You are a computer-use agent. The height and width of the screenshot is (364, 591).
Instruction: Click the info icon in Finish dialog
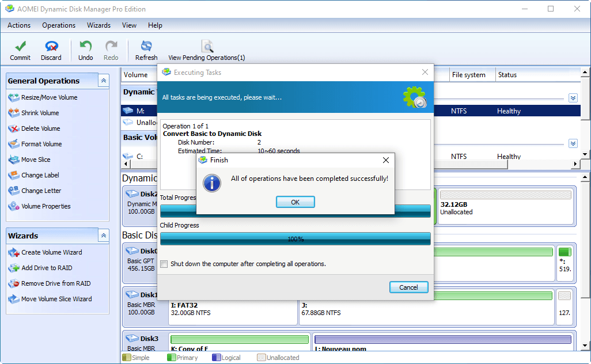click(x=212, y=184)
